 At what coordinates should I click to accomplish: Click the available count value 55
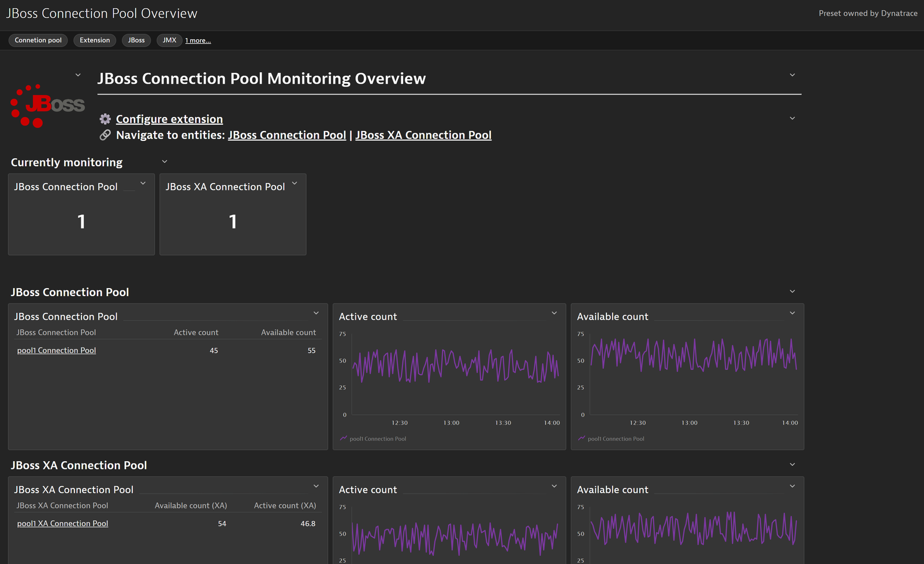pyautogui.click(x=311, y=350)
